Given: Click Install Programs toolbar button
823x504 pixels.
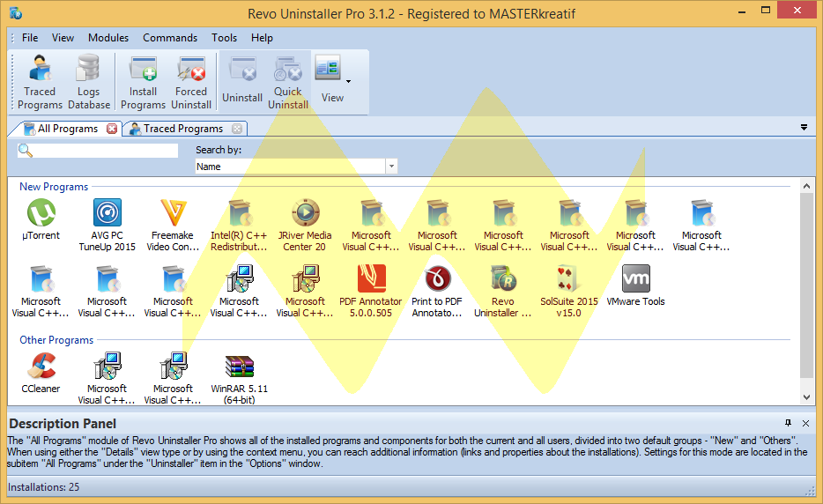Looking at the screenshot, I should [x=143, y=83].
